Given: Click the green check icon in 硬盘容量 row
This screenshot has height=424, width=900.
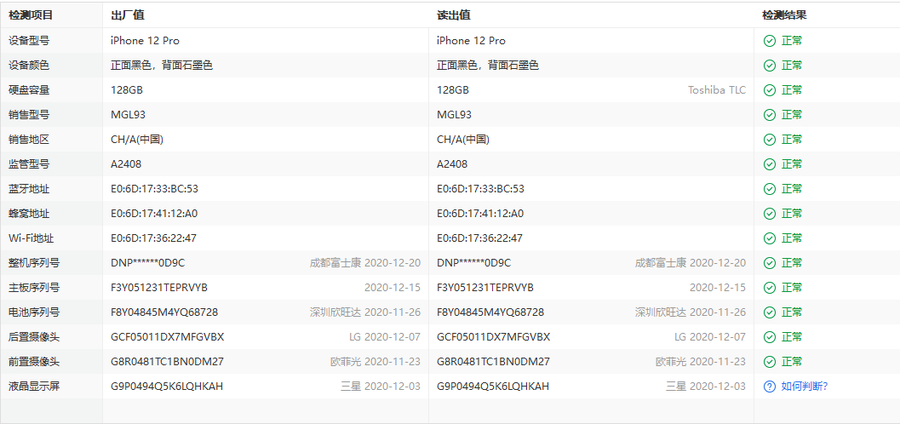Looking at the screenshot, I should coord(769,90).
